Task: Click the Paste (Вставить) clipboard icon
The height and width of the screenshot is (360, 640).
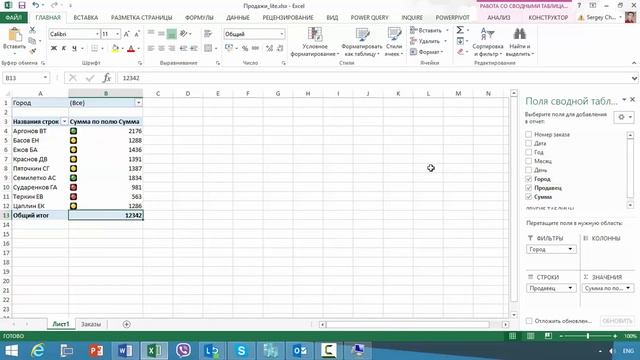Action: pos(15,35)
